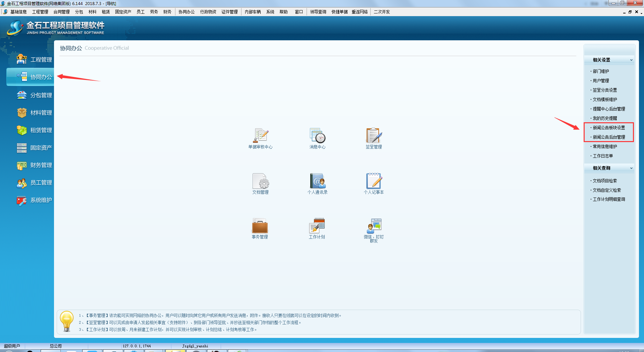644x352 pixels.
Task: Open the 二次开发 menu
Action: [x=382, y=12]
